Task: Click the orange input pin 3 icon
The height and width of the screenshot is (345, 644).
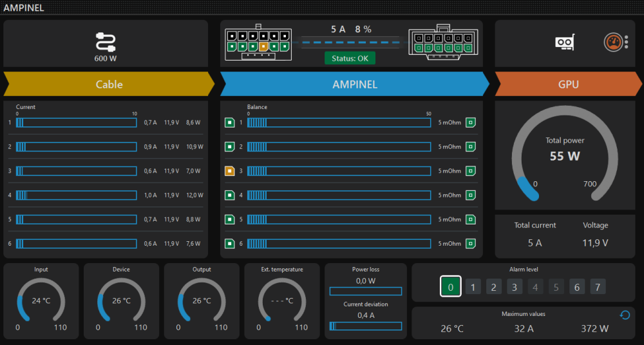Action: pos(229,171)
